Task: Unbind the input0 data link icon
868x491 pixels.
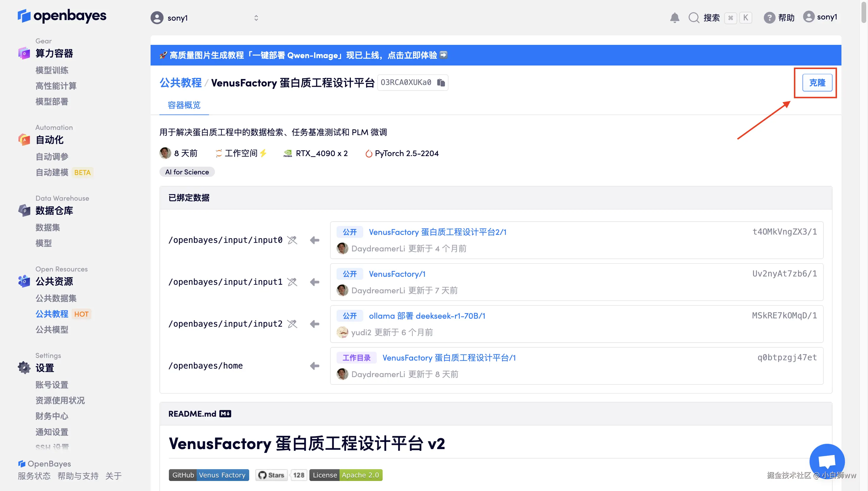Action: coord(292,240)
